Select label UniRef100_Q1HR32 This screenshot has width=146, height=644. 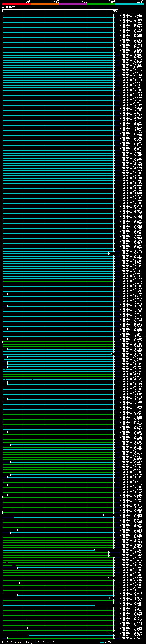tap(131, 291)
